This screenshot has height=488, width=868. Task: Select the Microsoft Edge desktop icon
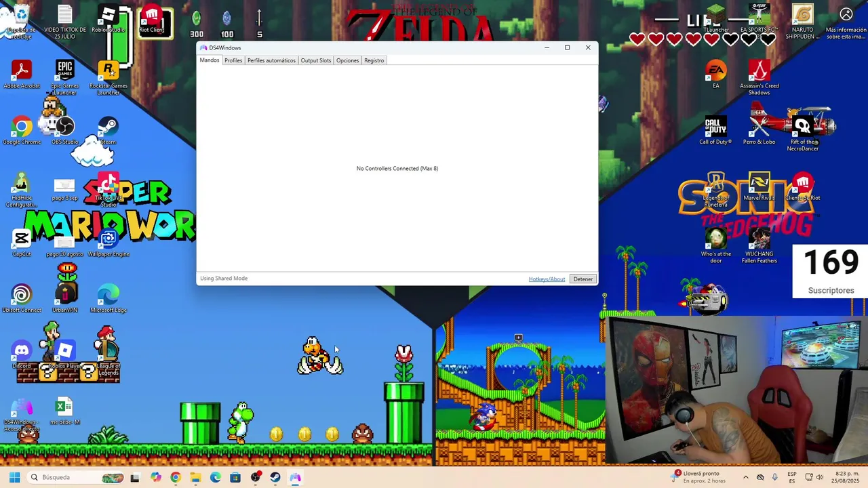[x=108, y=299]
